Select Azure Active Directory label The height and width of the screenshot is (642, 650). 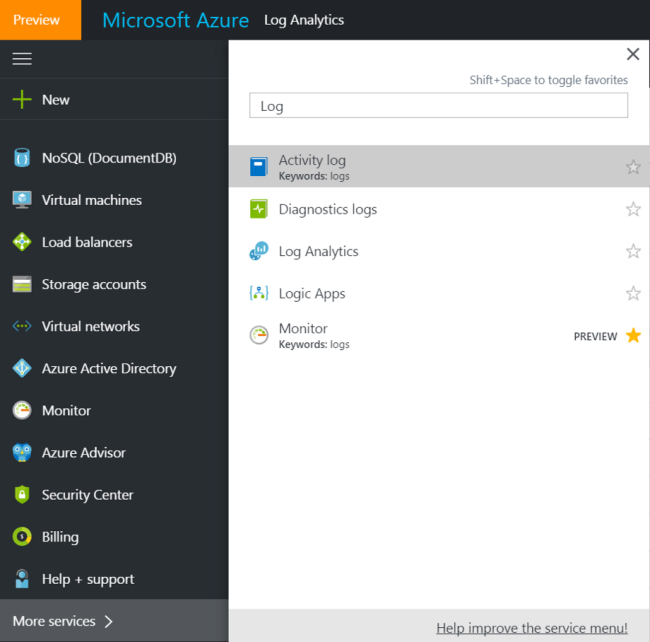tap(109, 368)
